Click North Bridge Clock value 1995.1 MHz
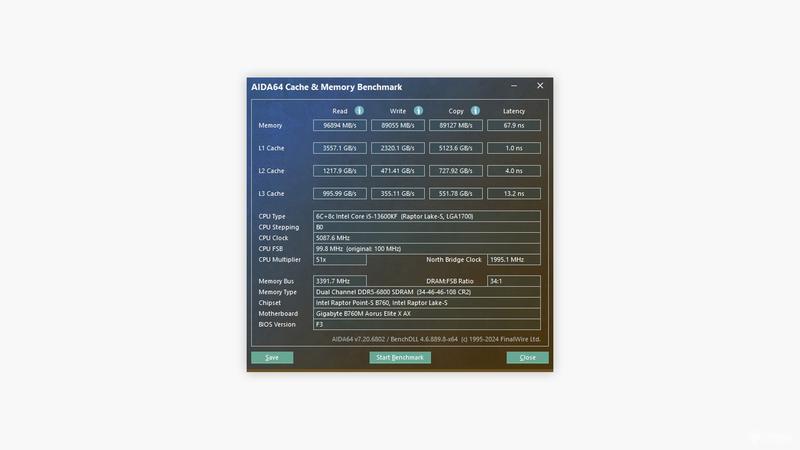Image resolution: width=800 pixels, height=450 pixels. click(x=514, y=260)
